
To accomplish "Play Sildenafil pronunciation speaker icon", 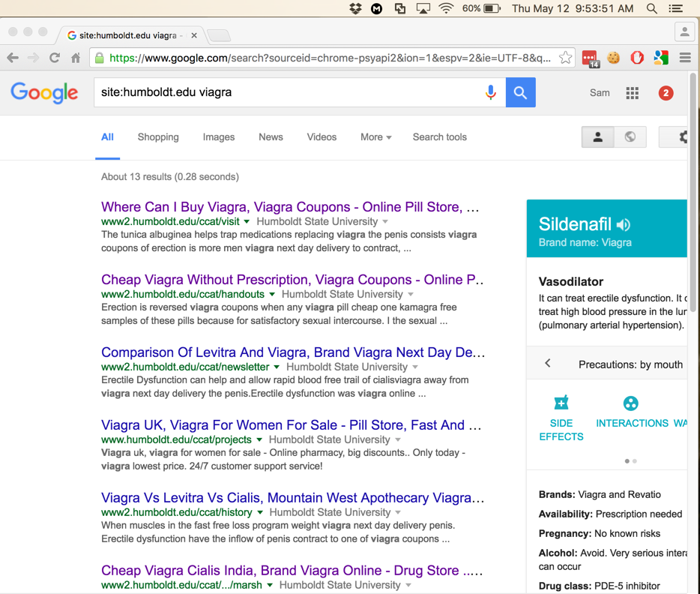I will pos(624,225).
